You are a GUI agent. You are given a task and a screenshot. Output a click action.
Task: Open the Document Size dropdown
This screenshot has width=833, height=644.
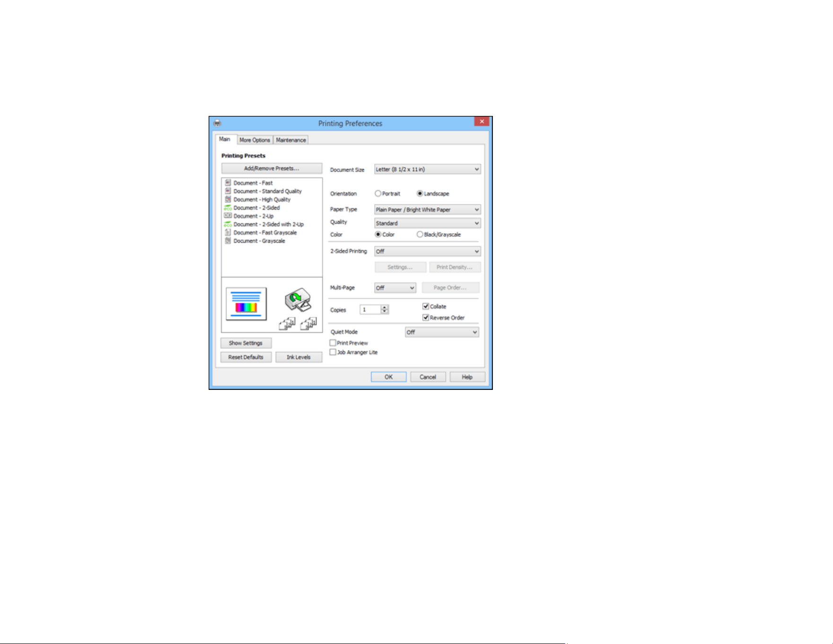point(428,169)
